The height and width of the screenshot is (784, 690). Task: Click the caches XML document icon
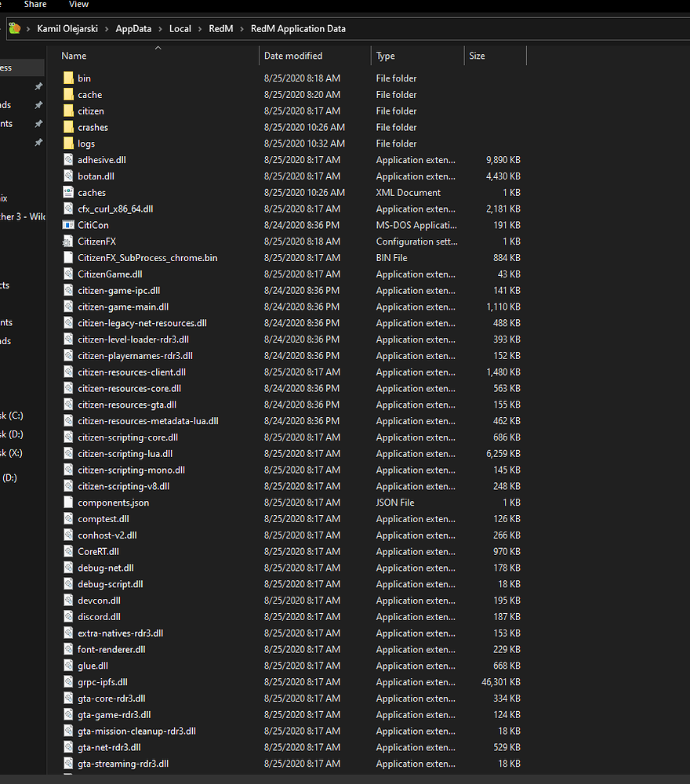click(x=67, y=192)
